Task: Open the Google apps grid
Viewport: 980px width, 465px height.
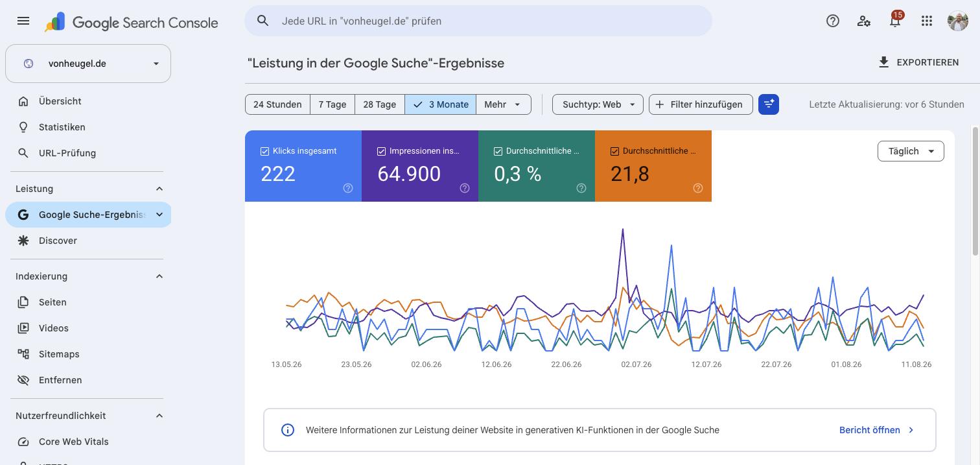Action: [x=927, y=21]
